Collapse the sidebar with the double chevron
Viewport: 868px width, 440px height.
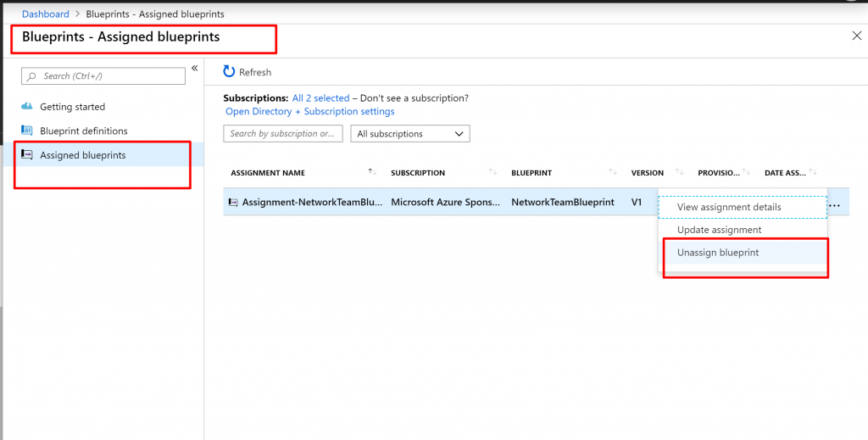(x=194, y=68)
